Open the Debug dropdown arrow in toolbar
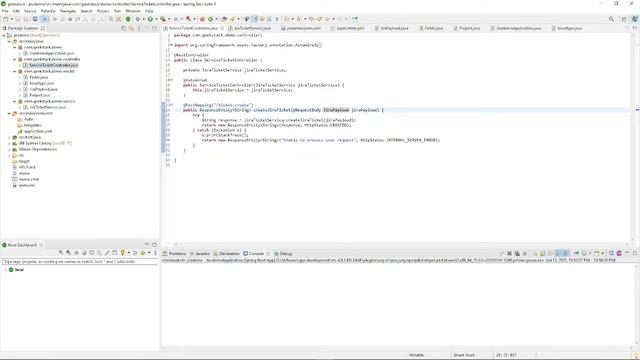640x360 pixels. 143,19
